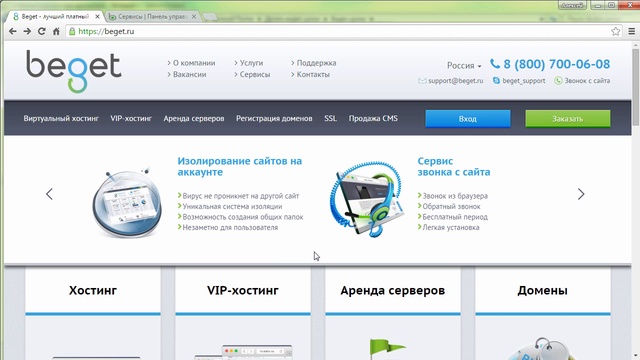Open VIP-хостинг item in dark navigation bar
This screenshot has height=360, width=640.
click(131, 118)
